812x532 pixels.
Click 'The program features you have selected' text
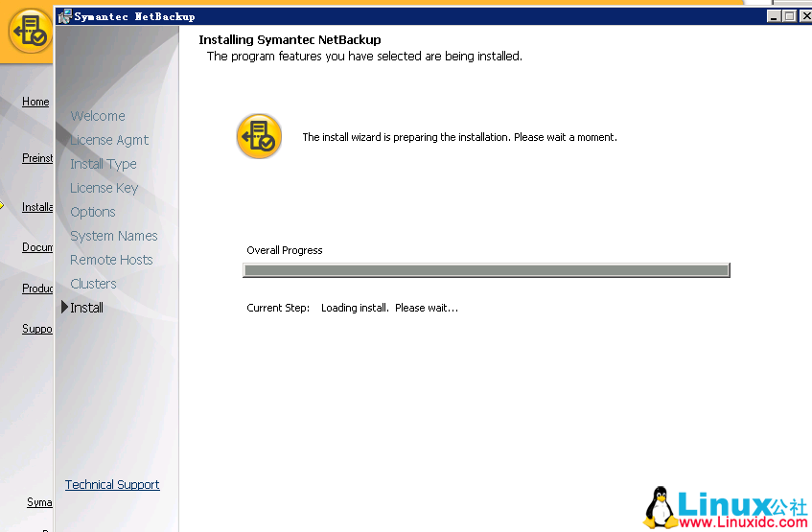[x=364, y=56]
